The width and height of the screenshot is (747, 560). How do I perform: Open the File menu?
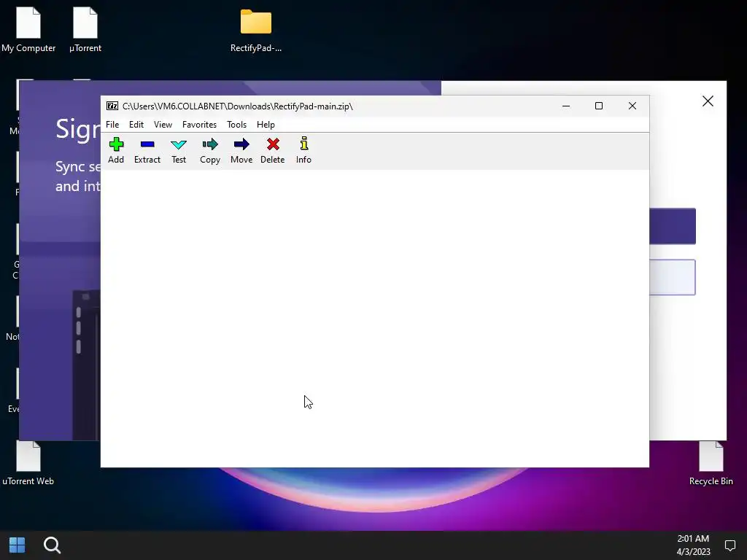click(112, 124)
